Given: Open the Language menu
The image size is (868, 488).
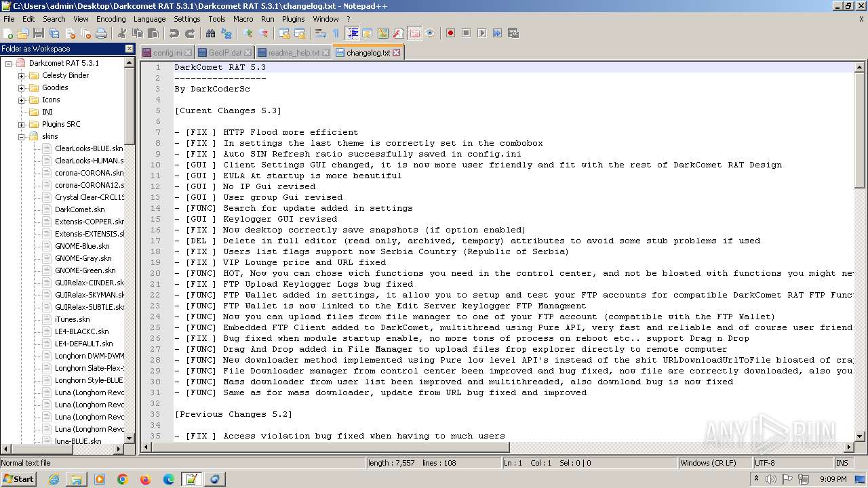Looking at the screenshot, I should (x=149, y=19).
